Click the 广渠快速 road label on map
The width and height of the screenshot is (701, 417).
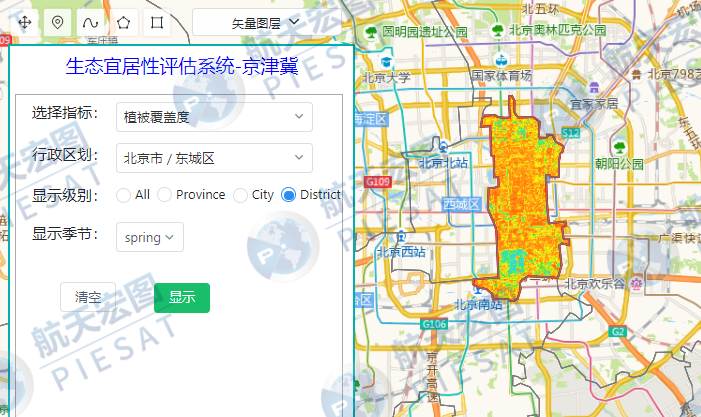click(679, 238)
